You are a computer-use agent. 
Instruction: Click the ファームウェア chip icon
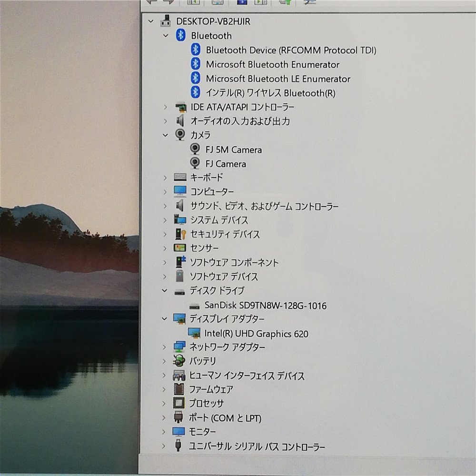179,389
